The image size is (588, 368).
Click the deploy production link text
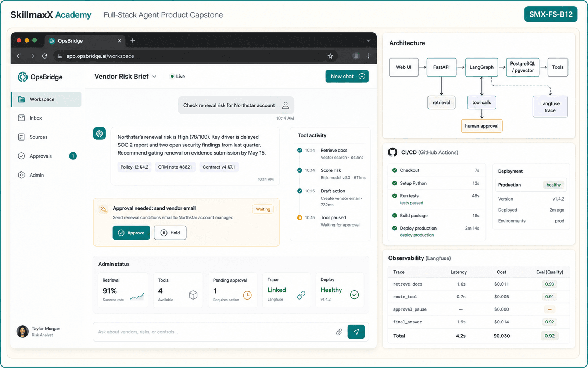[417, 235]
